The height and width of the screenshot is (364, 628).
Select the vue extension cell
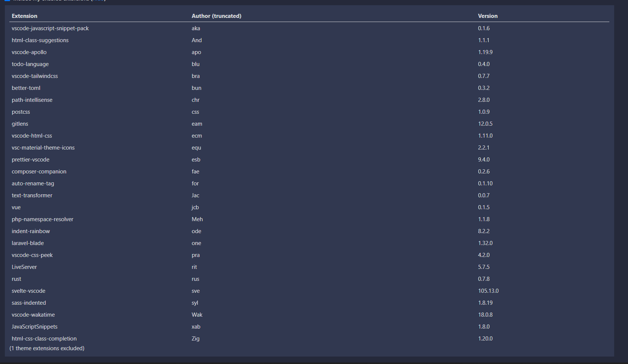coord(16,207)
